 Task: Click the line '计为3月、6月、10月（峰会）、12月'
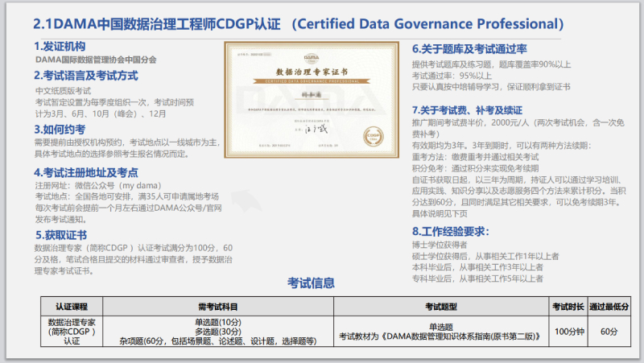coord(101,113)
